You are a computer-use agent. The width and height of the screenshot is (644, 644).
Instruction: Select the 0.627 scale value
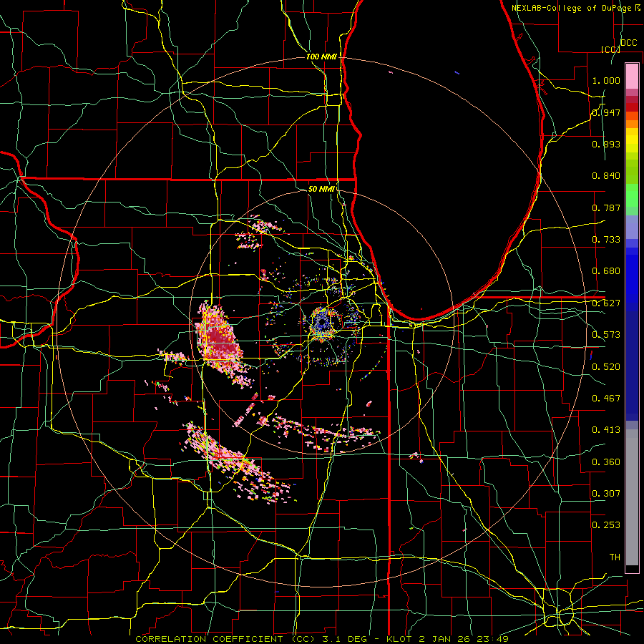pyautogui.click(x=606, y=303)
